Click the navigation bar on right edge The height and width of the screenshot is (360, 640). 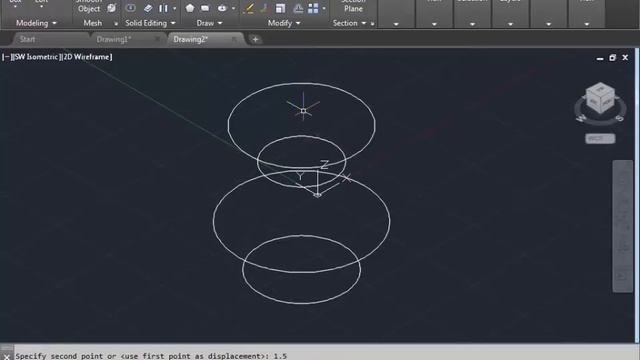[x=622, y=226]
